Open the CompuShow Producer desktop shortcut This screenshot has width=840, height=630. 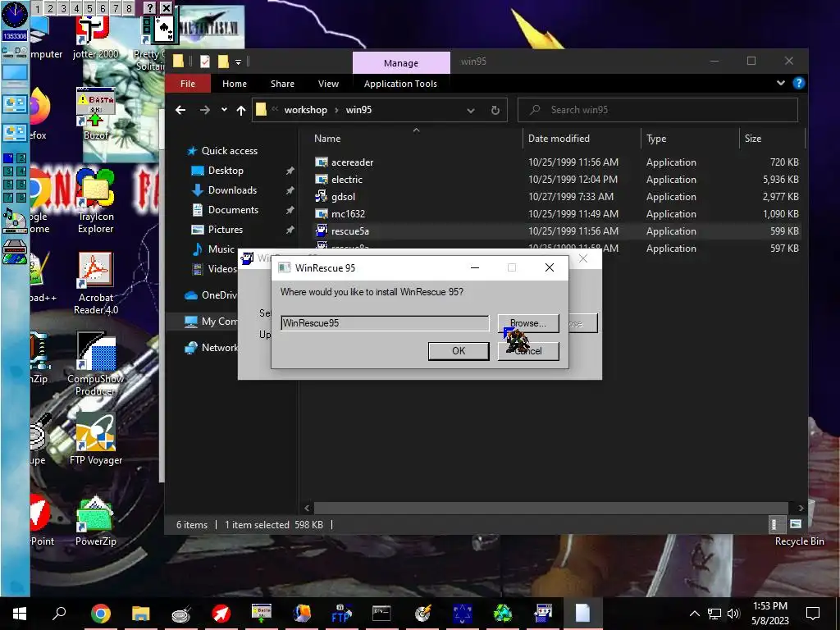pyautogui.click(x=95, y=364)
